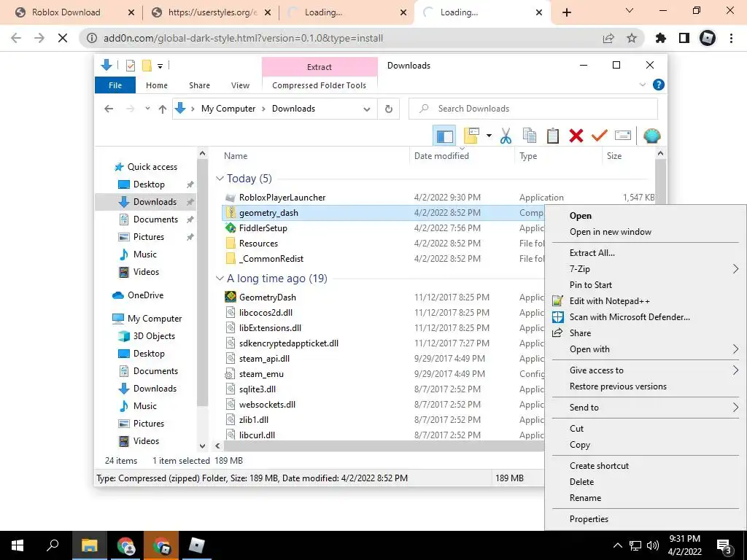This screenshot has width=747, height=560.
Task: Click the Search Downloads field
Action: tap(533, 109)
